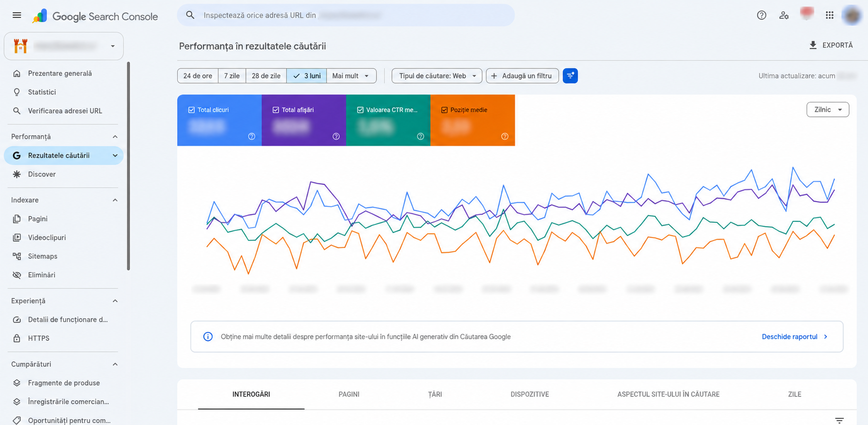
Task: Collapse the Experiență sidebar section
Action: 115,301
